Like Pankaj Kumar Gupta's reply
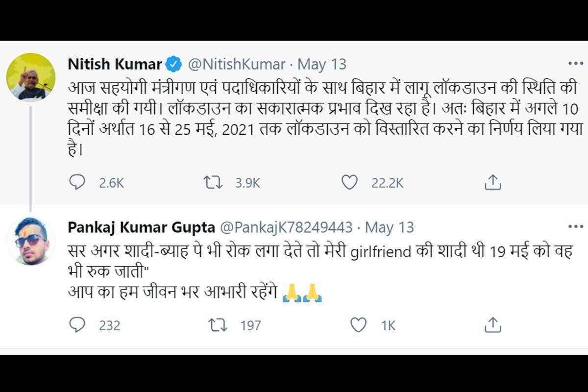Viewport: 588px width, 392px height. [359, 325]
